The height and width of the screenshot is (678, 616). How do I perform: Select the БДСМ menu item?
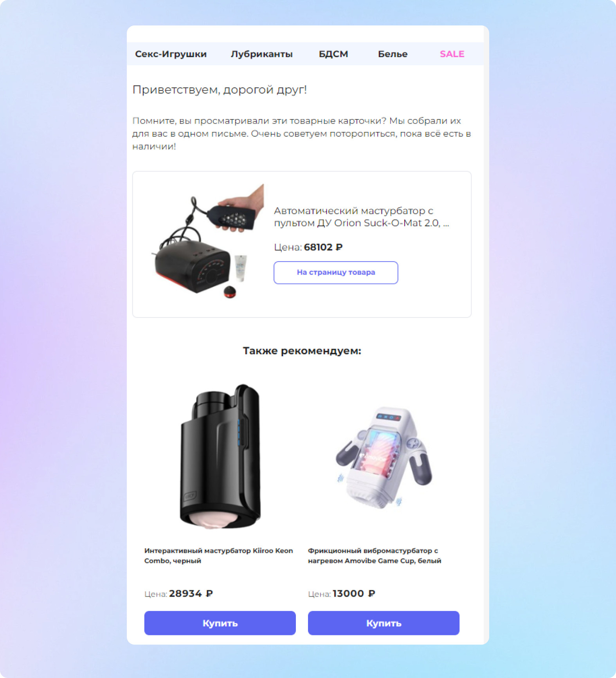[x=333, y=54]
